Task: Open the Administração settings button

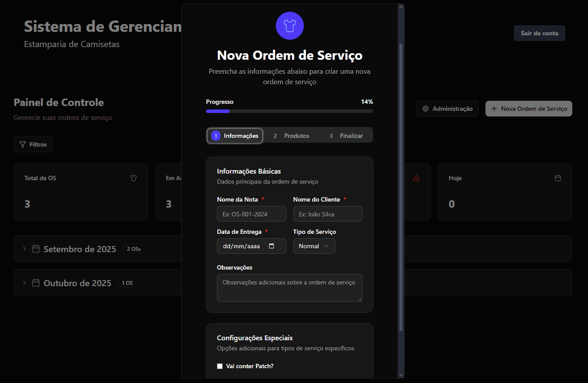Action: (447, 109)
